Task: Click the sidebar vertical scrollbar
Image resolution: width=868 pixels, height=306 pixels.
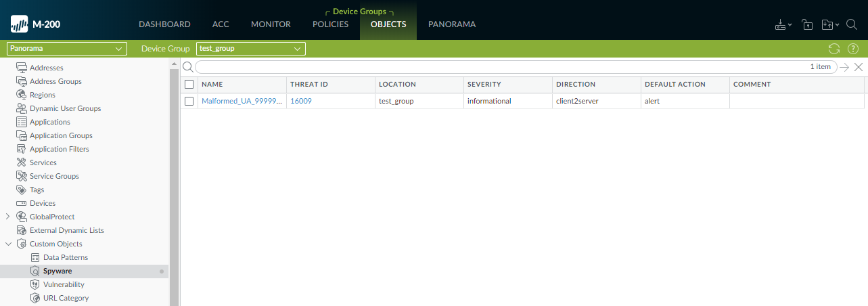Action: point(174,186)
